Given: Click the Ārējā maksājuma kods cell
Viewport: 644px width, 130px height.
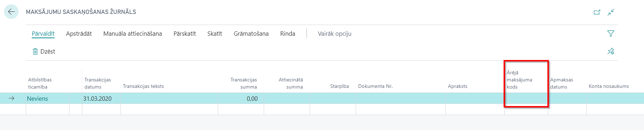Looking at the screenshot, I should click(x=526, y=99).
